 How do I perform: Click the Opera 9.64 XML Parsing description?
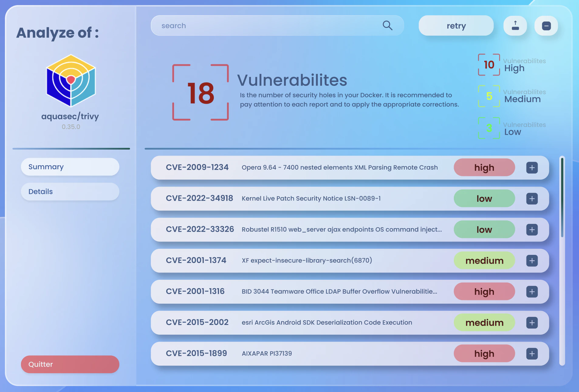pyautogui.click(x=340, y=167)
